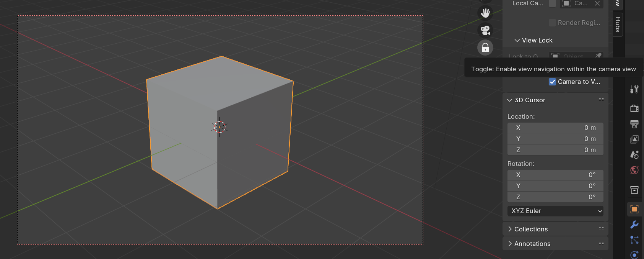Screen dimensions: 644x259
Task: Click the Collections panel drag grip
Action: pos(602,229)
